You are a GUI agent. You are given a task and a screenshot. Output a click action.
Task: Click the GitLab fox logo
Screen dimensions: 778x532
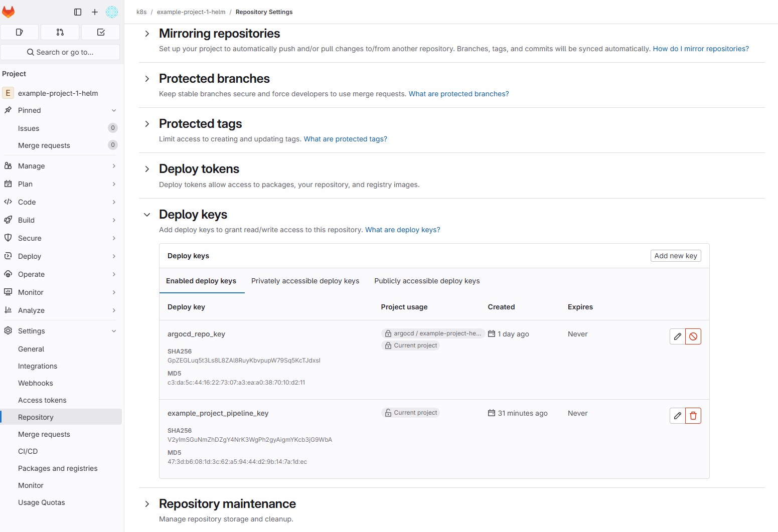[9, 12]
